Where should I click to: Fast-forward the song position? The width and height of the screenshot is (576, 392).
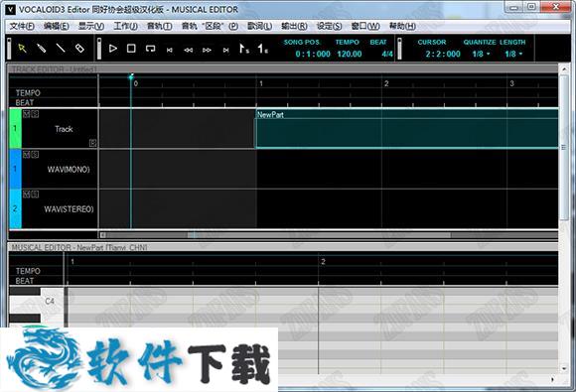[207, 50]
